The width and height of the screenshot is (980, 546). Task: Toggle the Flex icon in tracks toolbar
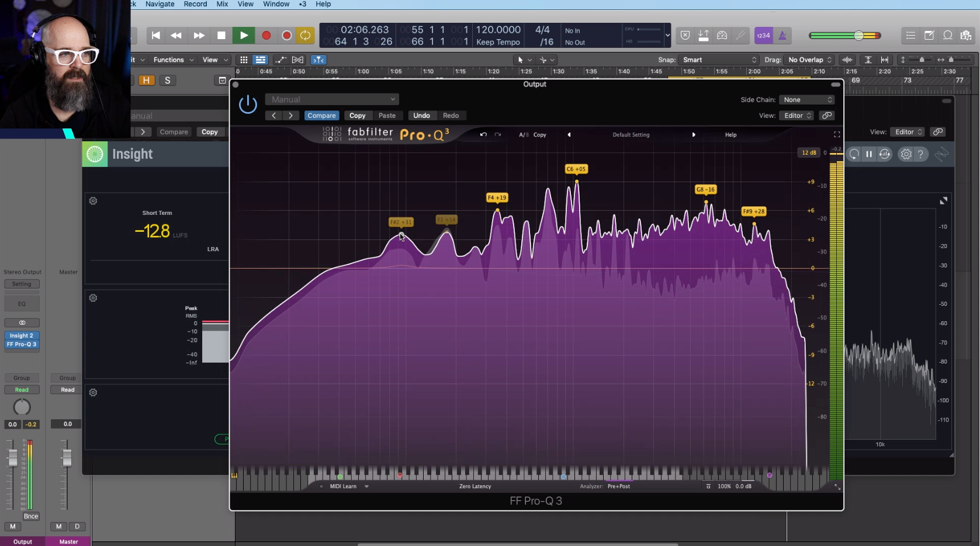(298, 60)
